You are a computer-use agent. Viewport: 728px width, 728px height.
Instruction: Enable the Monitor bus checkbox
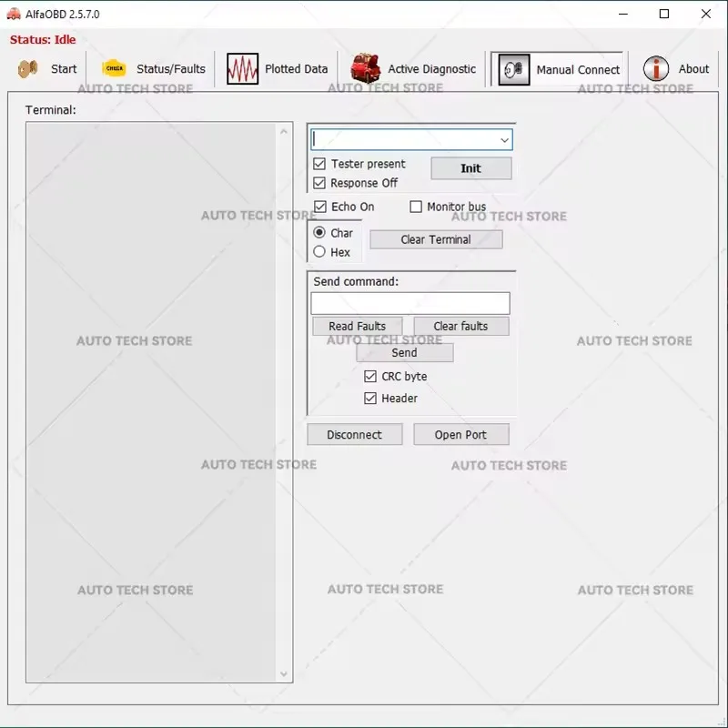(x=416, y=207)
